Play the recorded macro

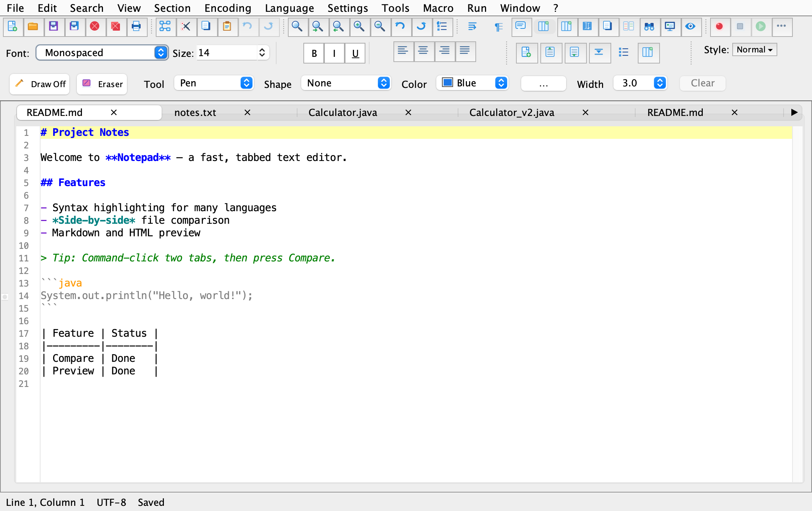[x=761, y=27]
